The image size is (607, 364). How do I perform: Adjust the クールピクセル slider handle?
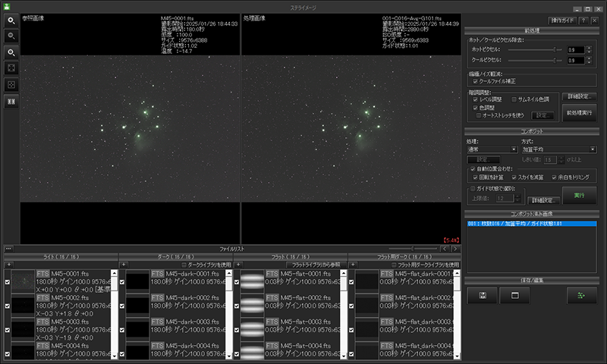[x=555, y=61]
